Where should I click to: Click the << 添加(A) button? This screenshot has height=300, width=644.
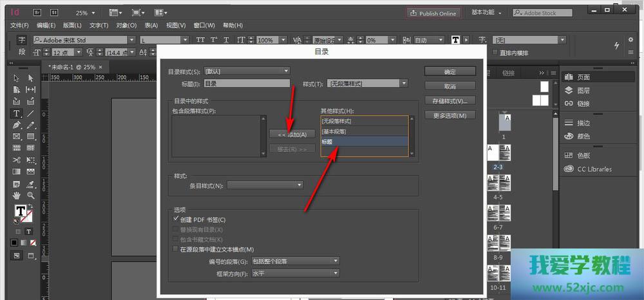click(292, 134)
